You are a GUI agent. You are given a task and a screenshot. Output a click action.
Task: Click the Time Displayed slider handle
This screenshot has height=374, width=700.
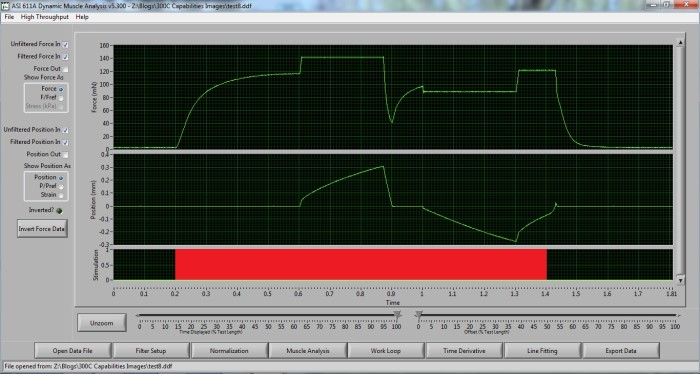397,316
